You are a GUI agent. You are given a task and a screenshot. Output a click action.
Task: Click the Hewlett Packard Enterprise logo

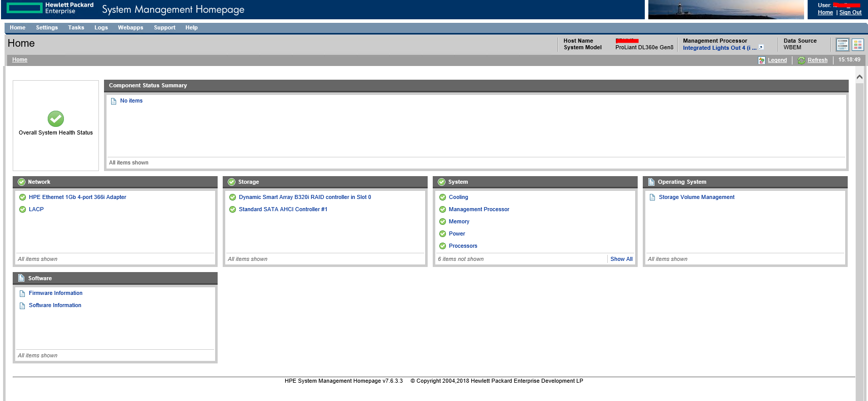click(50, 8)
